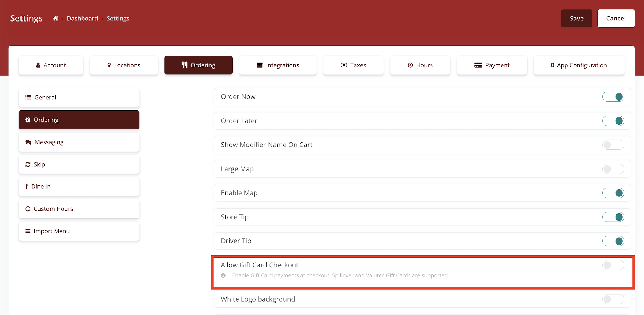Viewport: 644px width, 315px height.
Task: Open the Payment tab
Action: 492,65
